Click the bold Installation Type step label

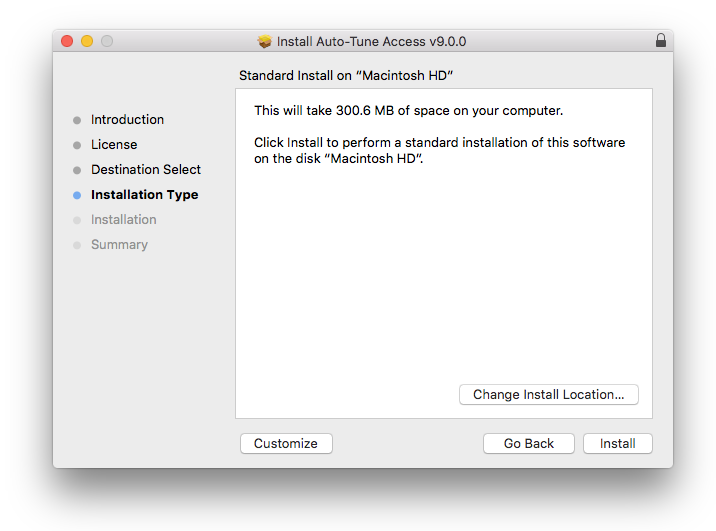(x=144, y=195)
